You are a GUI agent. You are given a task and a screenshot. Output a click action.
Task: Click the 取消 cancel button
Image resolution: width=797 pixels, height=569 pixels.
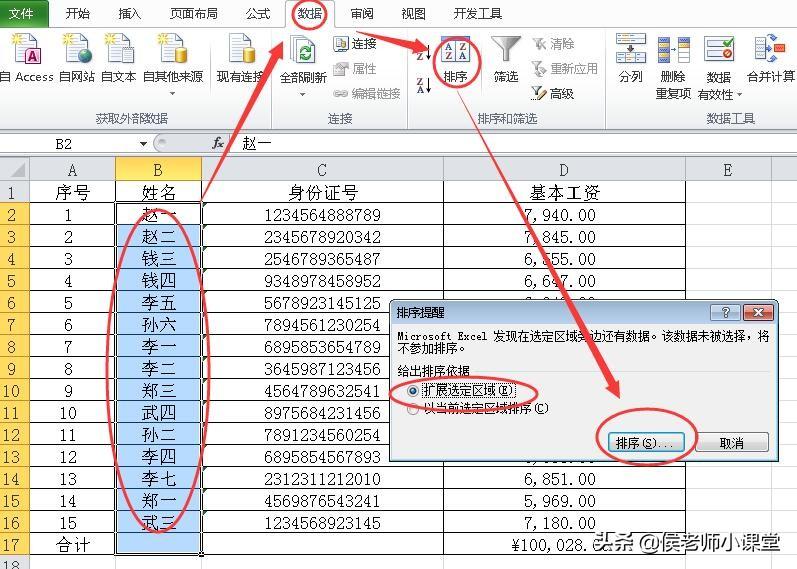pyautogui.click(x=732, y=443)
